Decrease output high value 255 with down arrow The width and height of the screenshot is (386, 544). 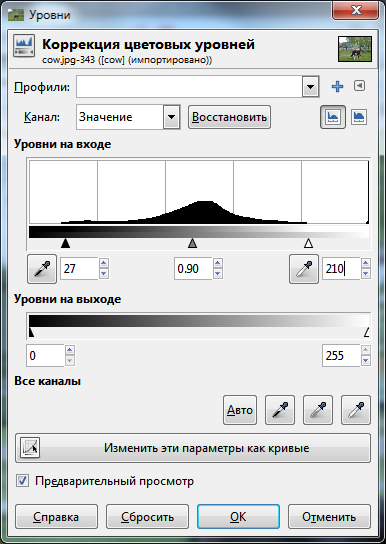366,361
